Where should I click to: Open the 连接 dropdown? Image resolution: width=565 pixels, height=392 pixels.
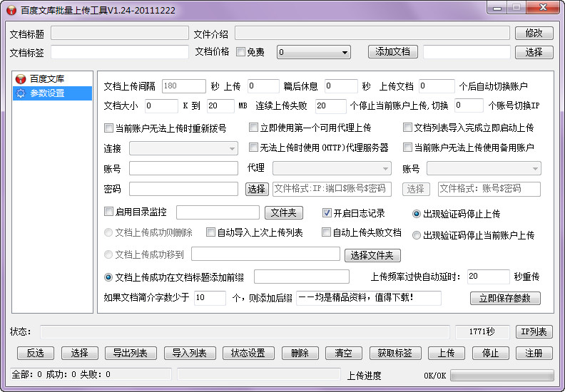[x=183, y=148]
